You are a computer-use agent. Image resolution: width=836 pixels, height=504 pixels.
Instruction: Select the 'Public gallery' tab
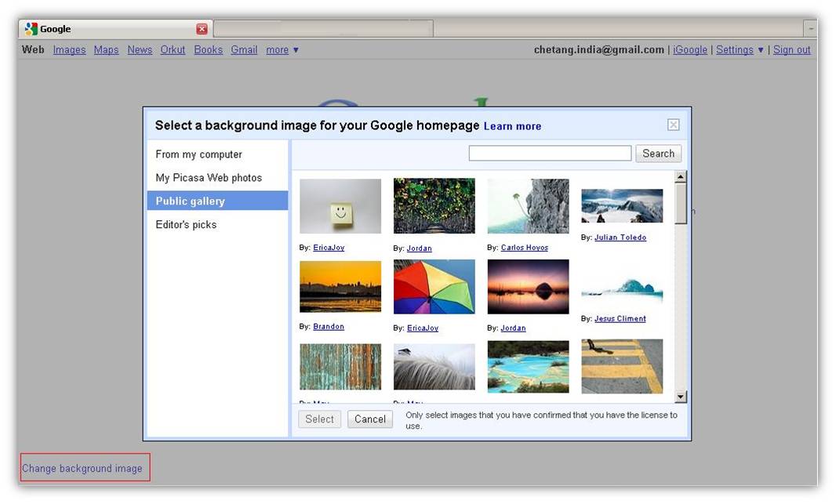217,201
